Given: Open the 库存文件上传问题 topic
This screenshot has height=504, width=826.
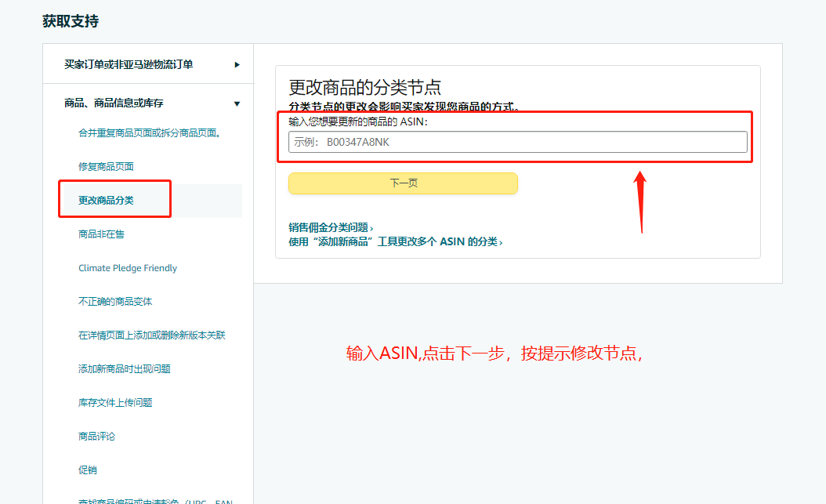Looking at the screenshot, I should coord(114,402).
